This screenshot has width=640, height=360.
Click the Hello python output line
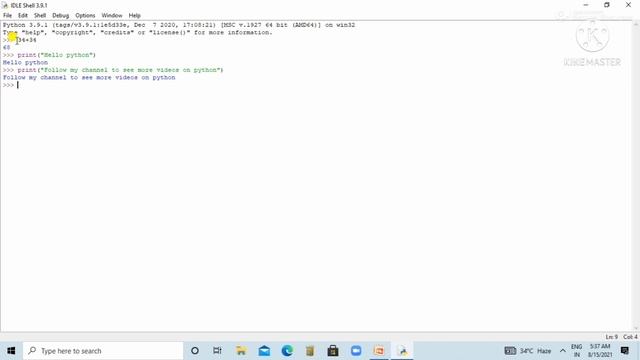[25, 62]
